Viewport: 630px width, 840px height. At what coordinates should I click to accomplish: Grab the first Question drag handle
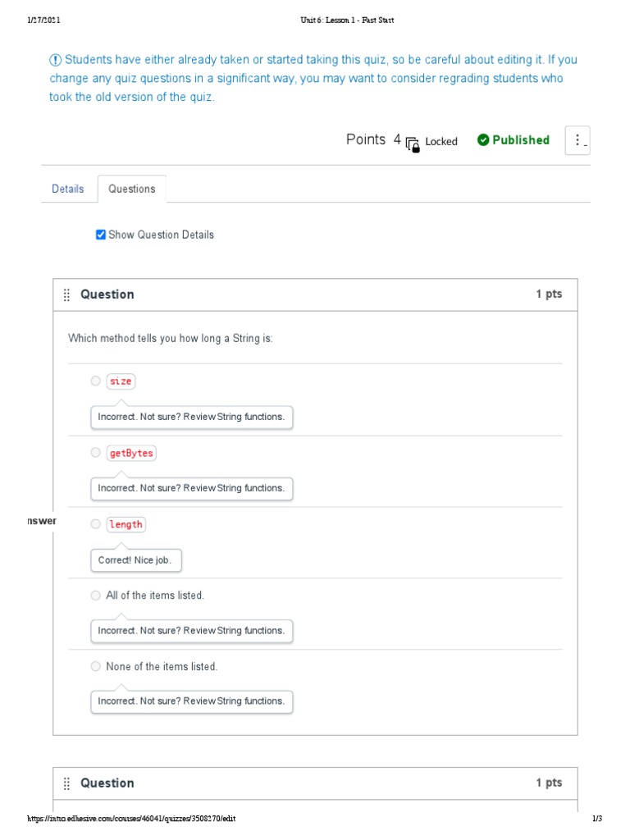tap(66, 295)
